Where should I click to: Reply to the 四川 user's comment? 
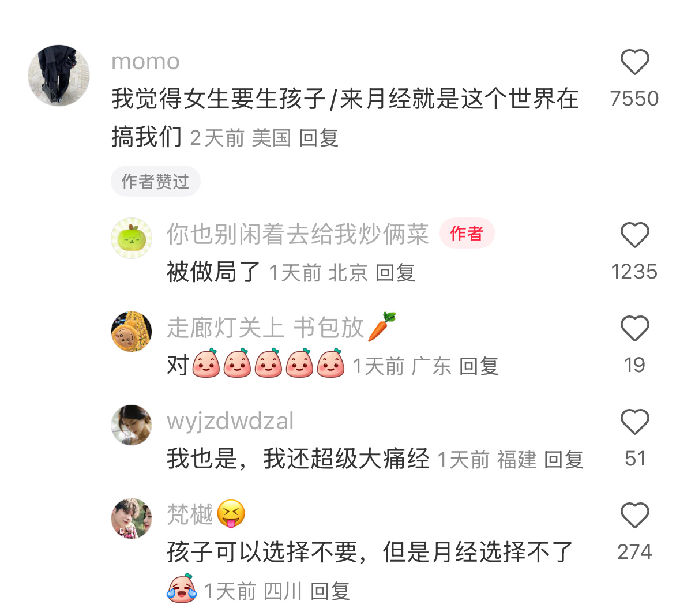click(x=330, y=591)
